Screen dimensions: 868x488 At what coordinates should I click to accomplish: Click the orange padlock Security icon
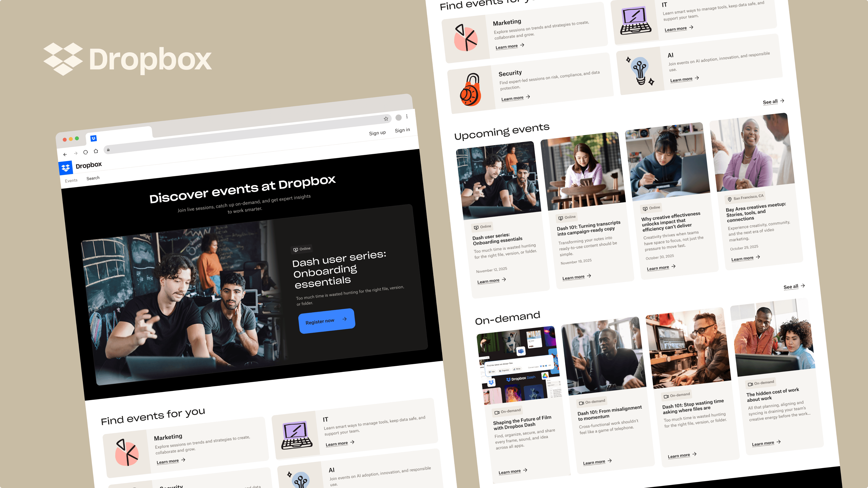coord(470,90)
